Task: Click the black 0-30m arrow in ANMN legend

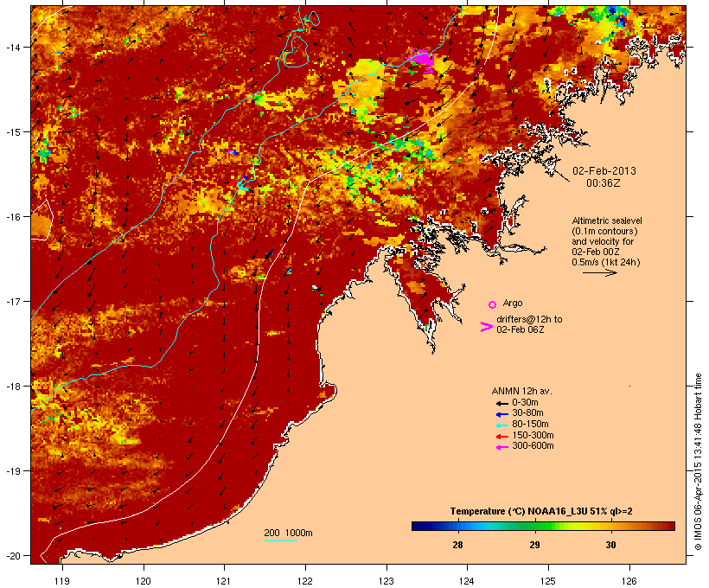Action: click(x=502, y=404)
